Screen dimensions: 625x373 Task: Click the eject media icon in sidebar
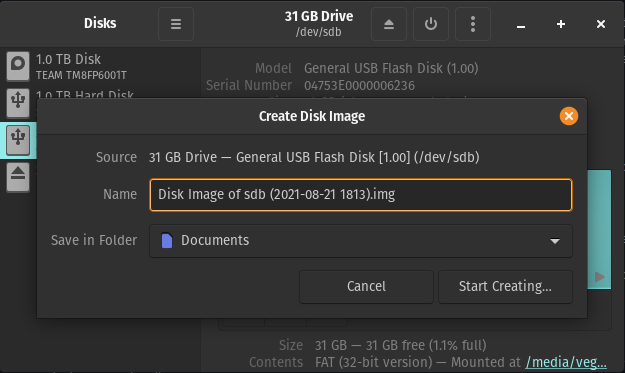click(18, 177)
